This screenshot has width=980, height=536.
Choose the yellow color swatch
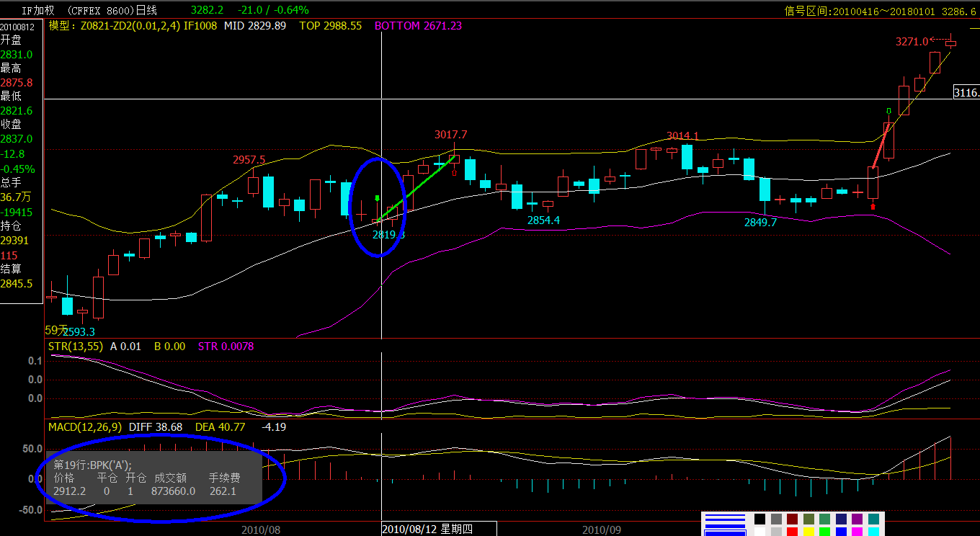point(808,532)
